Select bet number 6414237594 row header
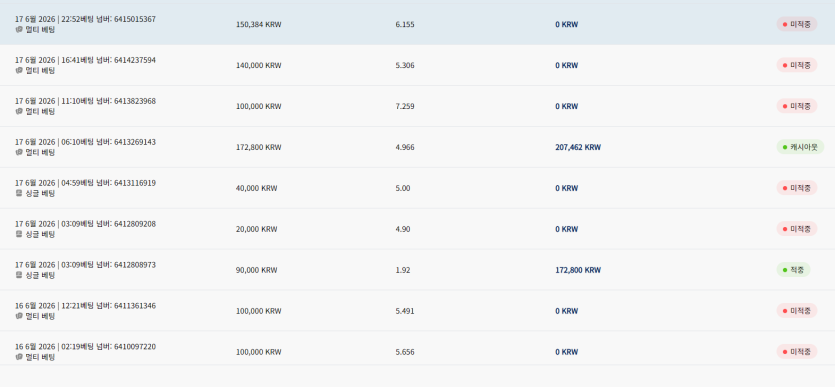Viewport: 835px width, 387px height. pyautogui.click(x=85, y=60)
